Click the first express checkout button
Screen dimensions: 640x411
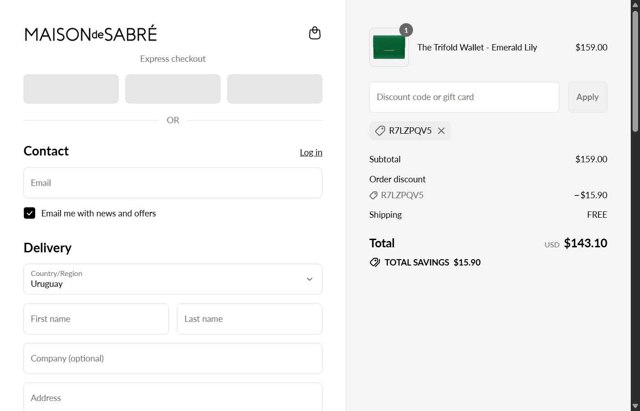71,89
